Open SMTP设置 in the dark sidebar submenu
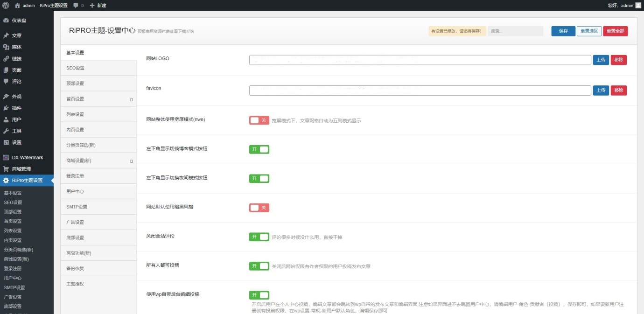 tap(14, 287)
